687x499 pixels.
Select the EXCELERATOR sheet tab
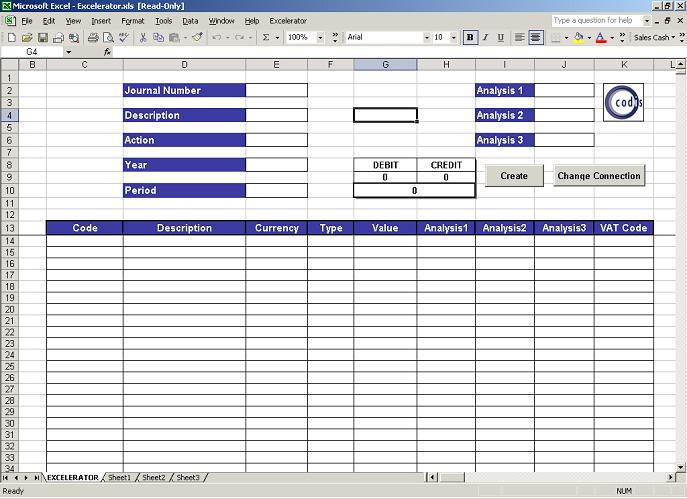click(73, 478)
